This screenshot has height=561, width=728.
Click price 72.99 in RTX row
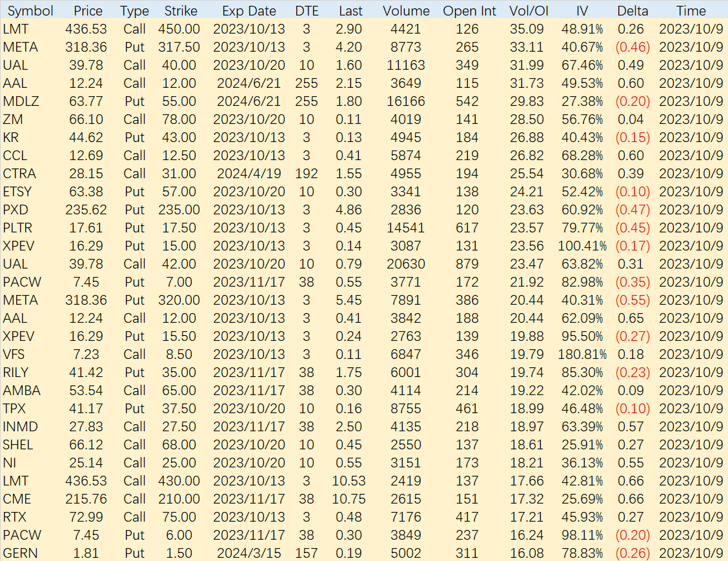click(x=86, y=517)
